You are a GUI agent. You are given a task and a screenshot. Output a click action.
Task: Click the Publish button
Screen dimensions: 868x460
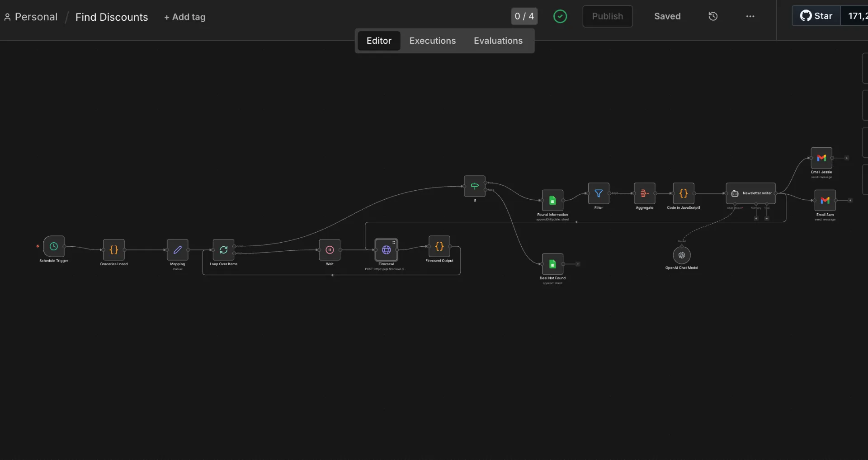[607, 16]
